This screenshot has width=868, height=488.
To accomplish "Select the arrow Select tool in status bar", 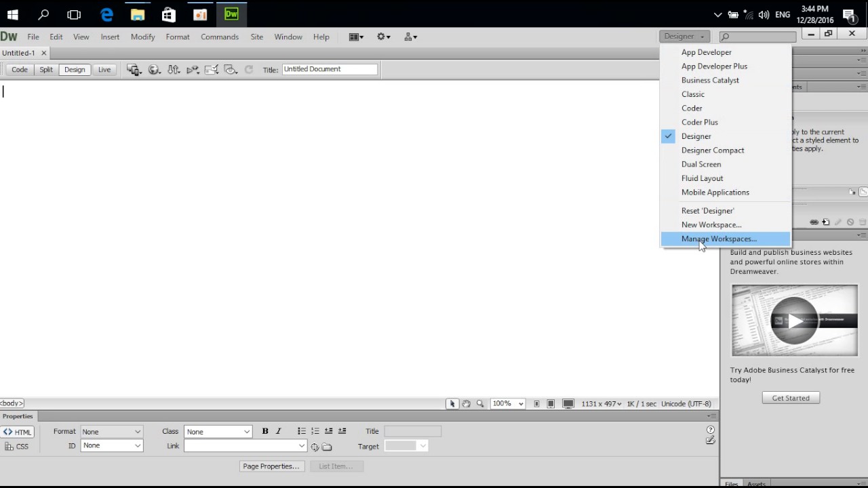I will click(x=452, y=404).
